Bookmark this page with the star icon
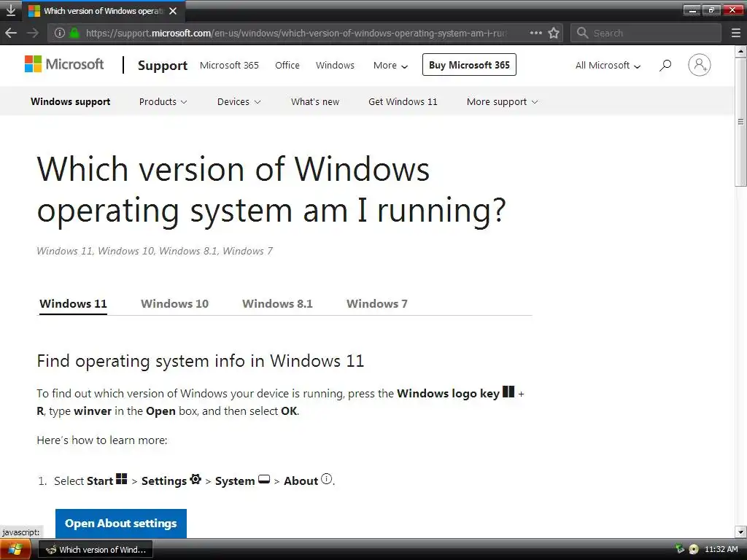 coord(554,33)
